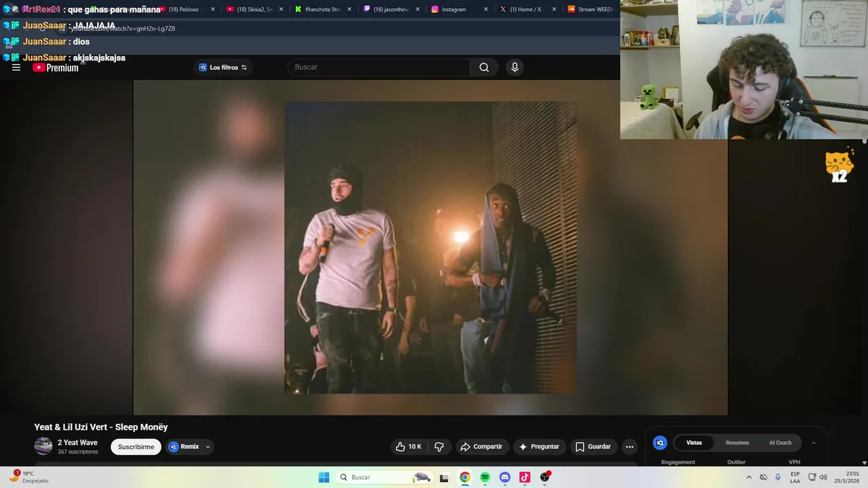Click the taskbar Buscar search box
Image resolution: width=868 pixels, height=488 pixels.
pos(384,477)
